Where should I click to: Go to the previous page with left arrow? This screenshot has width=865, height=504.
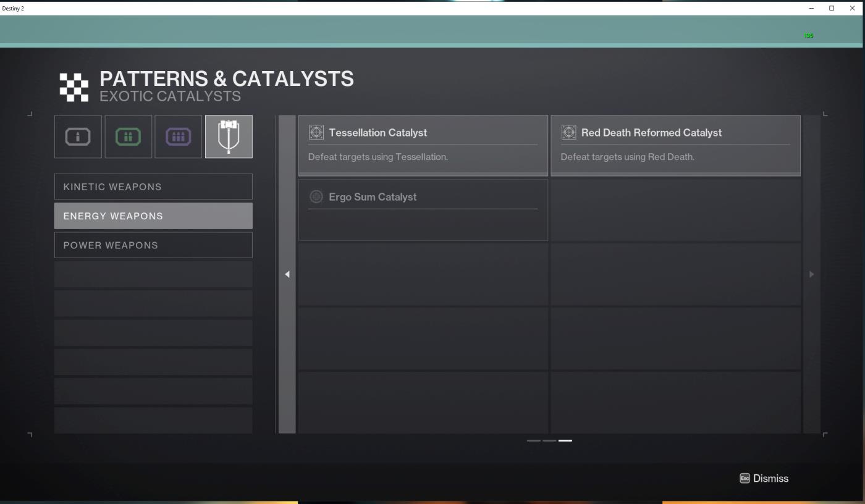[287, 274]
